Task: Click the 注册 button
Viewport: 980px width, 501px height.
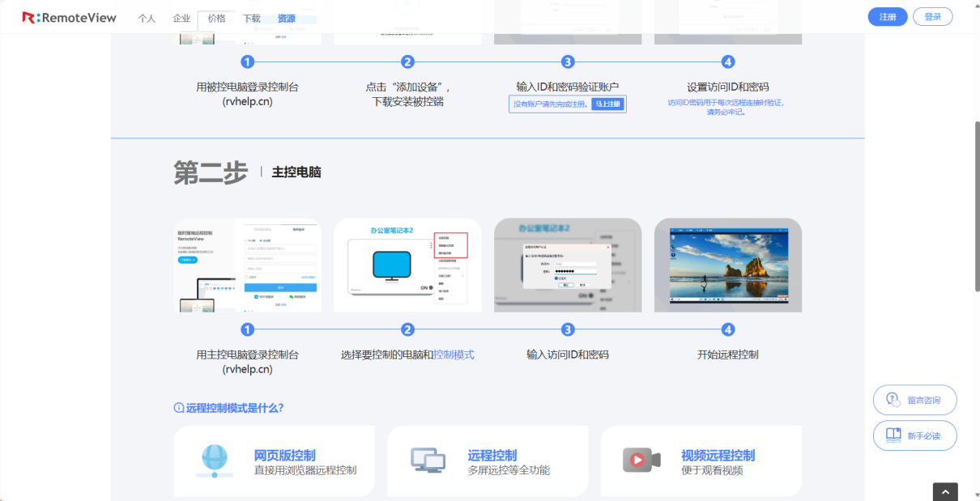Action: (x=888, y=17)
